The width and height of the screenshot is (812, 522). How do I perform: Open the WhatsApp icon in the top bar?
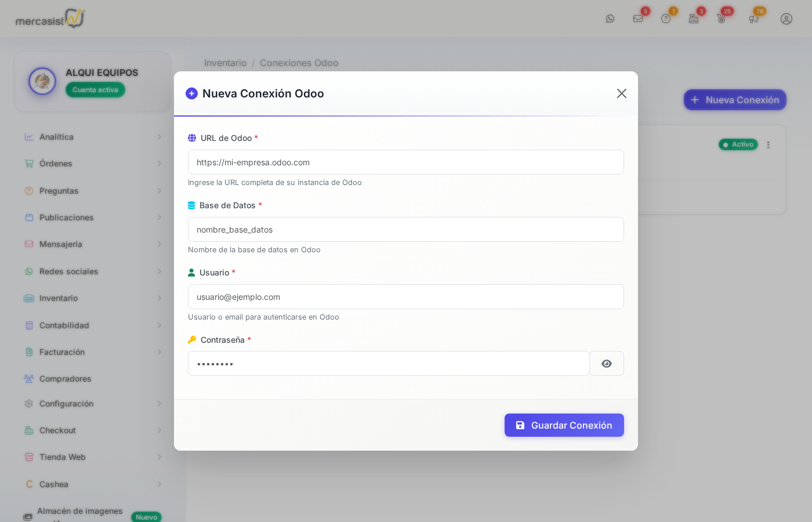(610, 19)
